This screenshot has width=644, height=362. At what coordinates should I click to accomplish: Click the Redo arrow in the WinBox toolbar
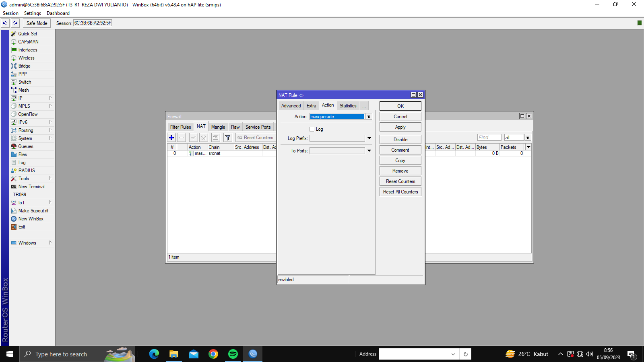click(15, 23)
